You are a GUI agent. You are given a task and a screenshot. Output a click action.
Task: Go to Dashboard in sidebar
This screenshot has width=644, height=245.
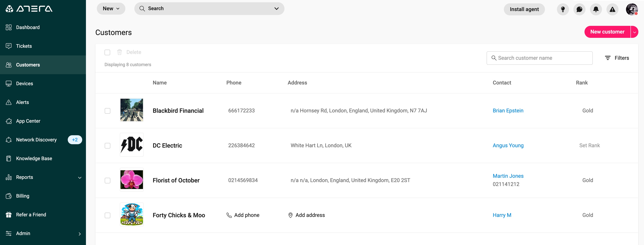pos(43,27)
